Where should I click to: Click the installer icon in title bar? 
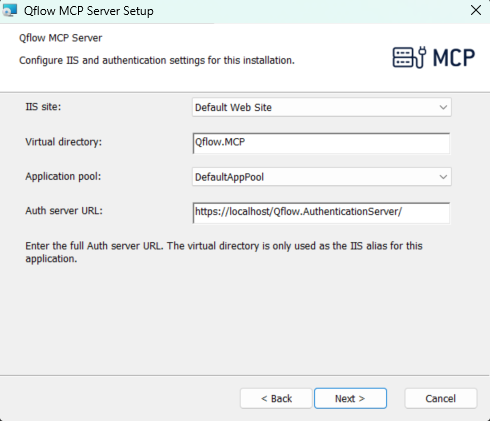(x=9, y=10)
